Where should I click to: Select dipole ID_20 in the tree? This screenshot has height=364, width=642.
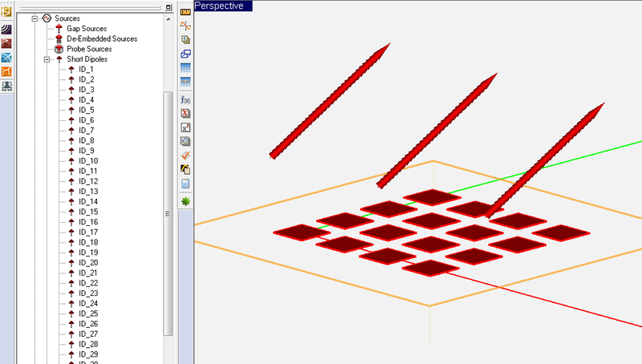coord(88,263)
